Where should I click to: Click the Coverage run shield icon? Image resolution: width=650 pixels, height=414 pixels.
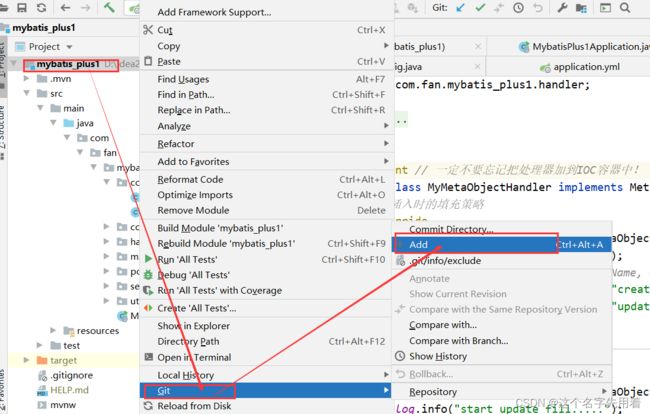click(x=148, y=290)
